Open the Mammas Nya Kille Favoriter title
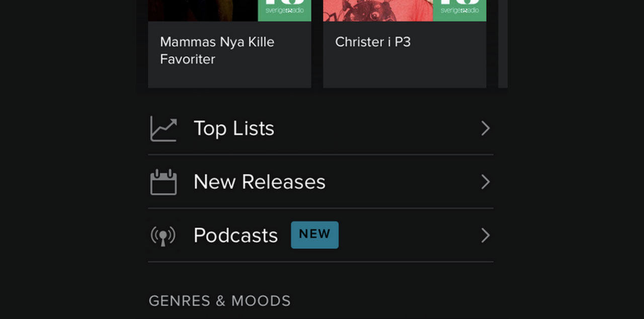This screenshot has width=644, height=319. (x=217, y=50)
